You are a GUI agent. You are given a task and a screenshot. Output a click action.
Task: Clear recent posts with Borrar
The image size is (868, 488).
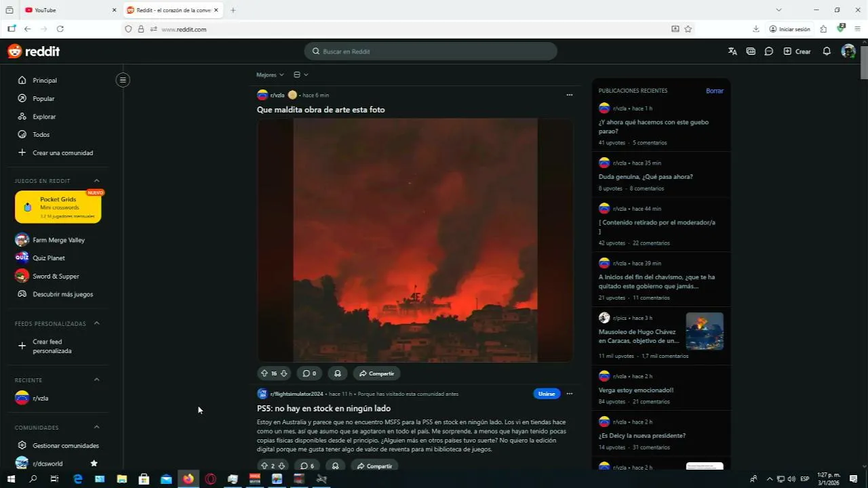[x=715, y=91]
